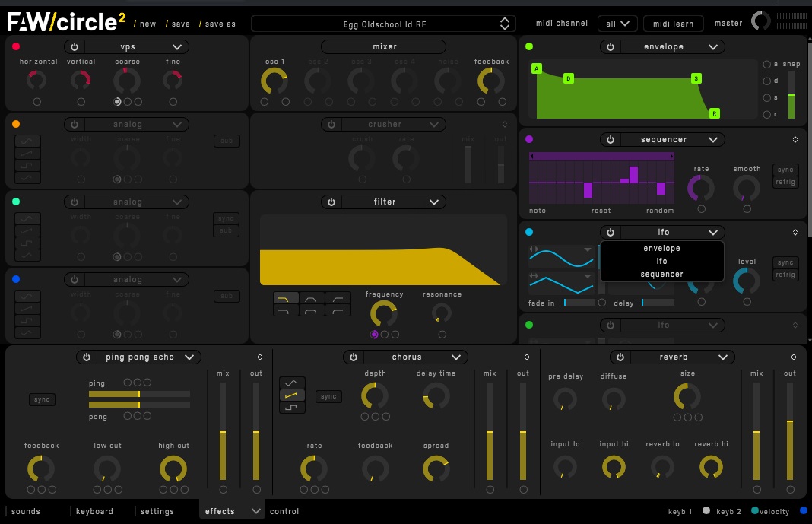Image resolution: width=812 pixels, height=524 pixels.
Task: Choose sequencer from the open modulator menu
Action: [661, 273]
